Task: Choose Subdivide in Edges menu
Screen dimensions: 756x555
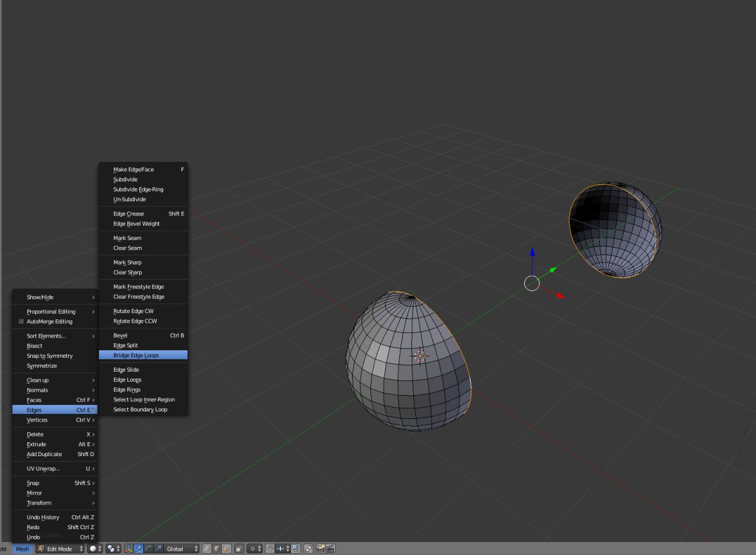Action: [x=143, y=180]
